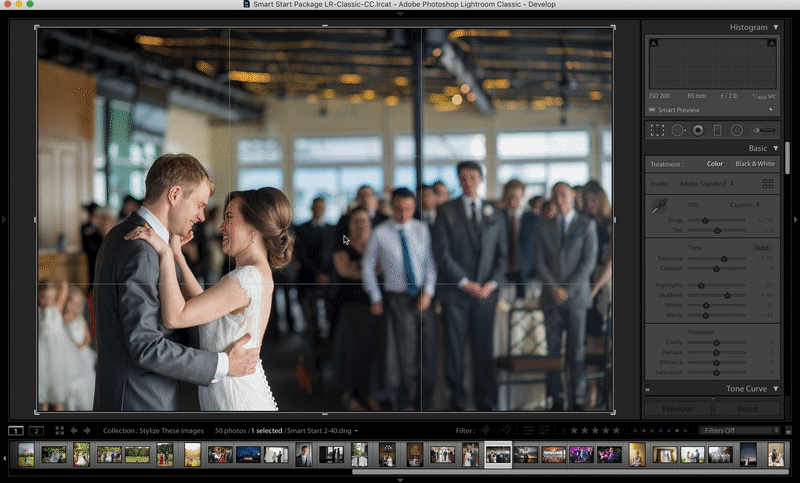Switch treatment to Black & White
The width and height of the screenshot is (800, 483).
[755, 164]
